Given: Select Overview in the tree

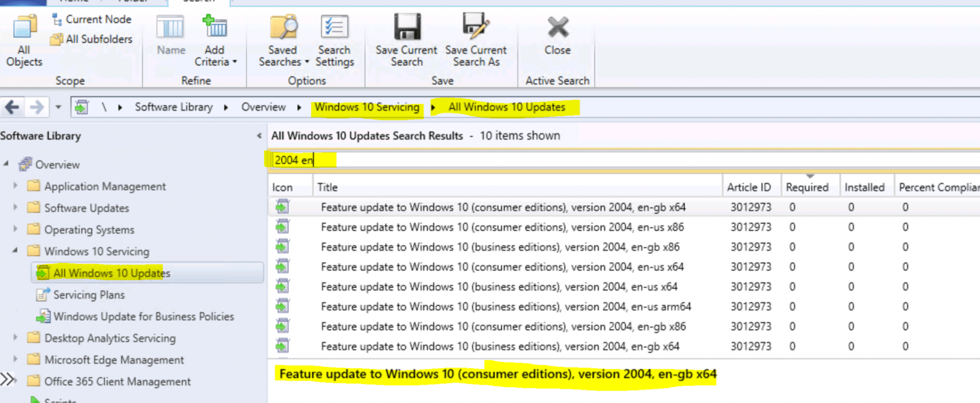Looking at the screenshot, I should pos(57,165).
